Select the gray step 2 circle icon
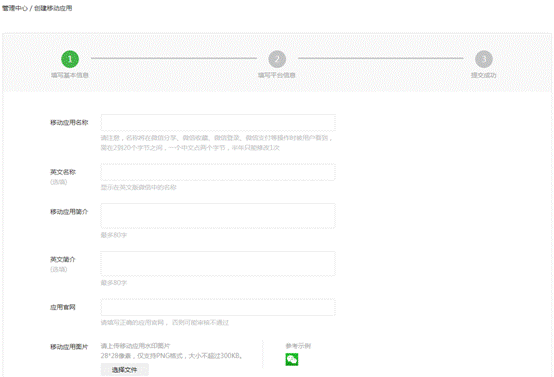 pyautogui.click(x=277, y=59)
